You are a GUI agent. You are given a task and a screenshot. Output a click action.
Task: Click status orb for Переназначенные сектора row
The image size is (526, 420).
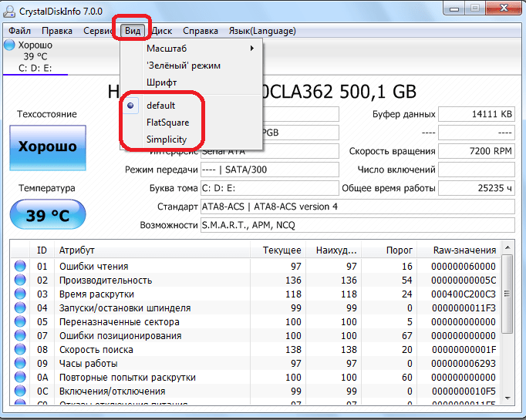coord(20,322)
